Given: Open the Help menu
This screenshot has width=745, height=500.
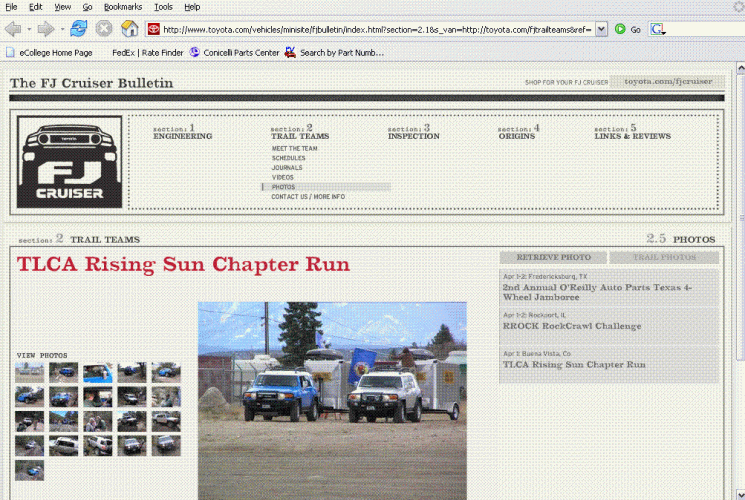Looking at the screenshot, I should (192, 7).
